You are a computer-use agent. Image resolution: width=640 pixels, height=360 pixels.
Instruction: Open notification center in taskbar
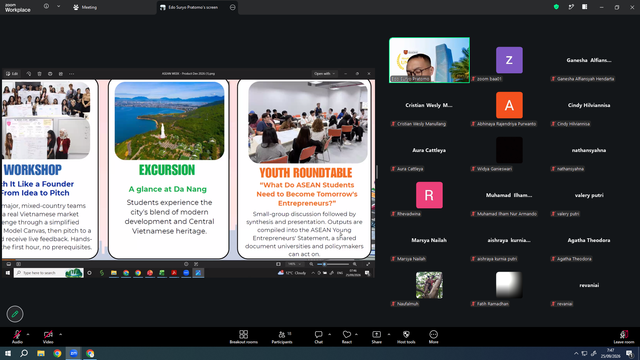630,353
